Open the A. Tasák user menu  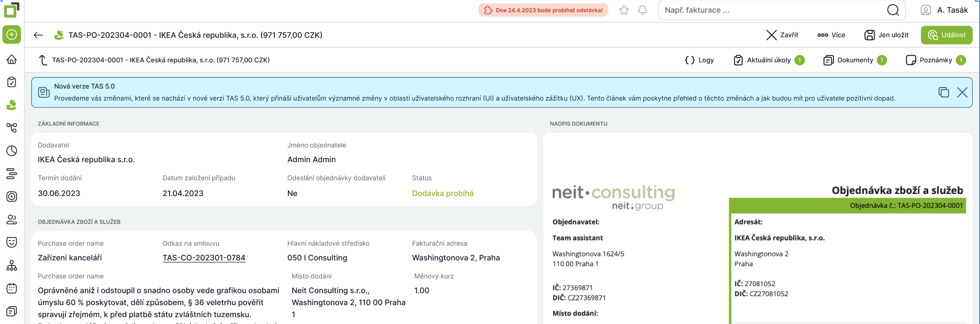click(x=944, y=10)
